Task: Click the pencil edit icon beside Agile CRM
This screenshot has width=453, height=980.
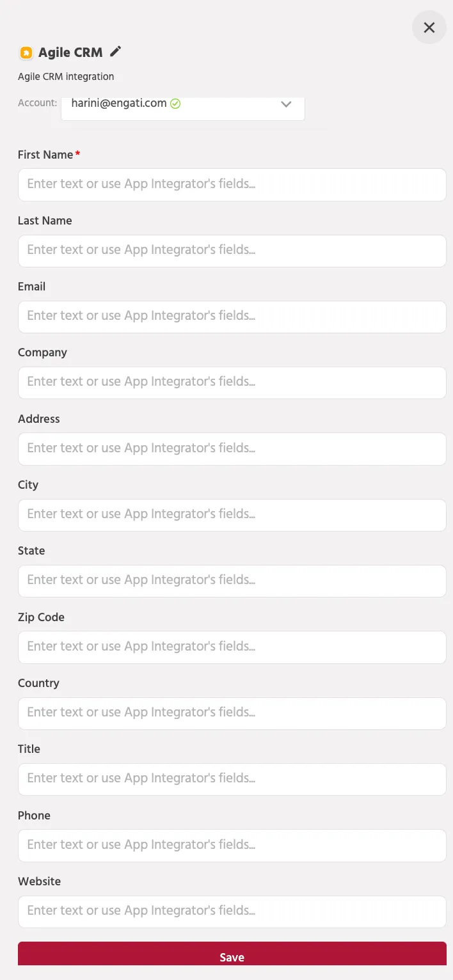Action: click(115, 52)
